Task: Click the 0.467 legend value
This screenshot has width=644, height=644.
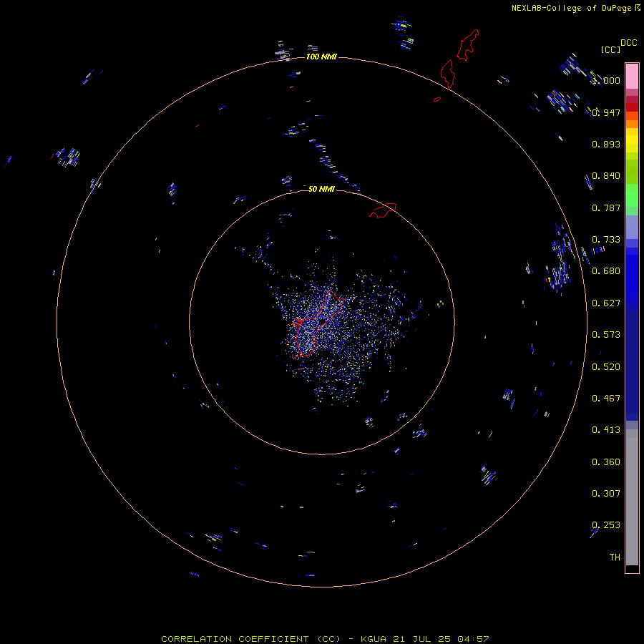Action: pyautogui.click(x=606, y=399)
